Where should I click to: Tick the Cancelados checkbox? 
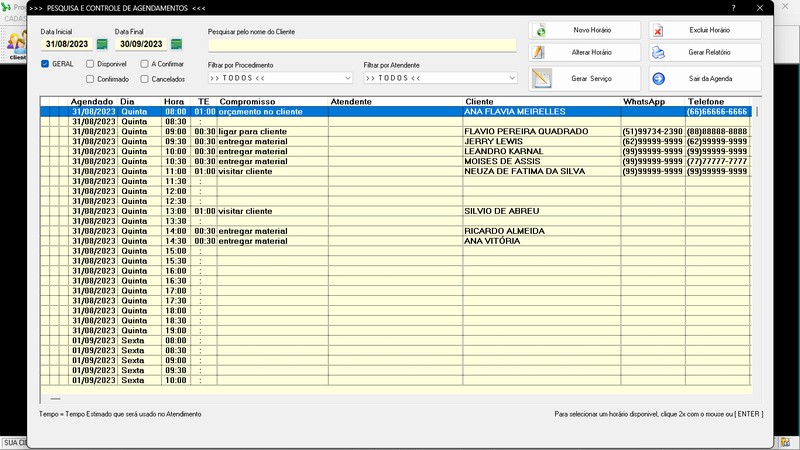click(145, 78)
